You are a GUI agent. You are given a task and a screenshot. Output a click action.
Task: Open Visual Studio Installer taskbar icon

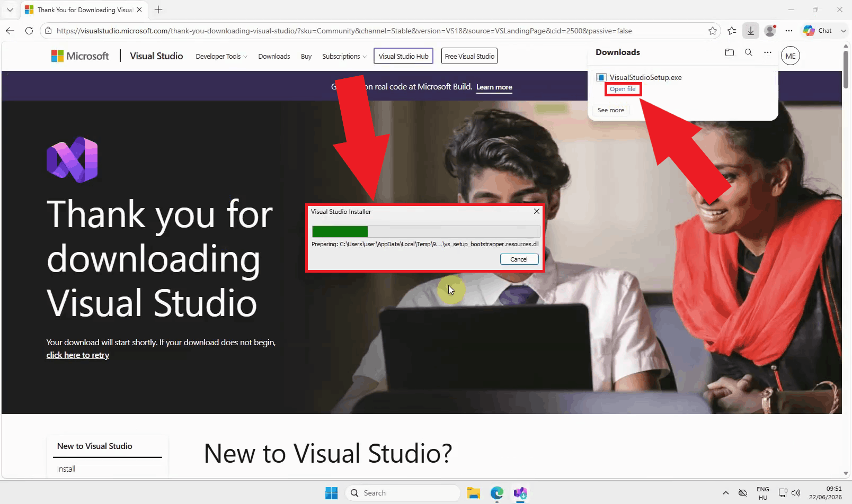coord(520,493)
